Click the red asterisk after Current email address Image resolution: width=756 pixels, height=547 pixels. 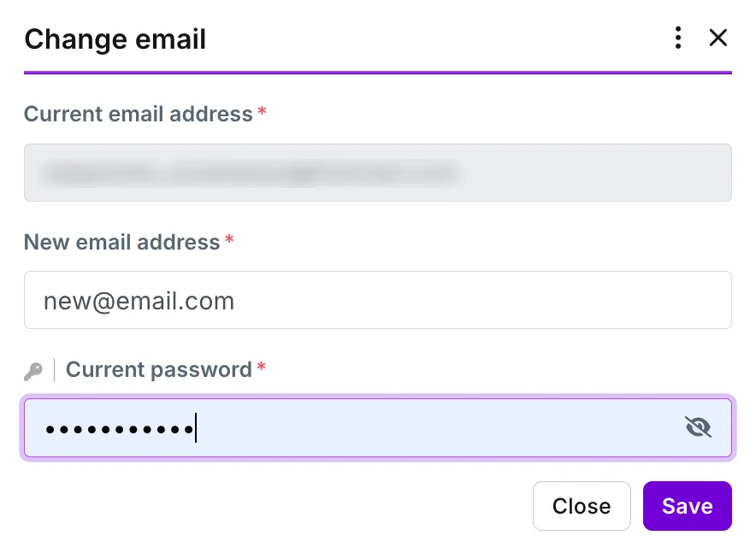[x=262, y=112]
